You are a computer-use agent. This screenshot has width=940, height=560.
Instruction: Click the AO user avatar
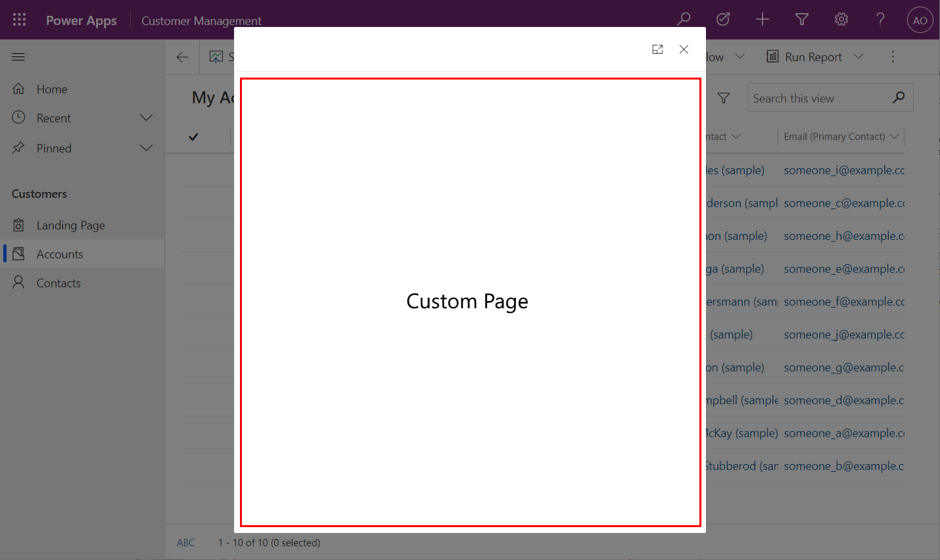[920, 19]
